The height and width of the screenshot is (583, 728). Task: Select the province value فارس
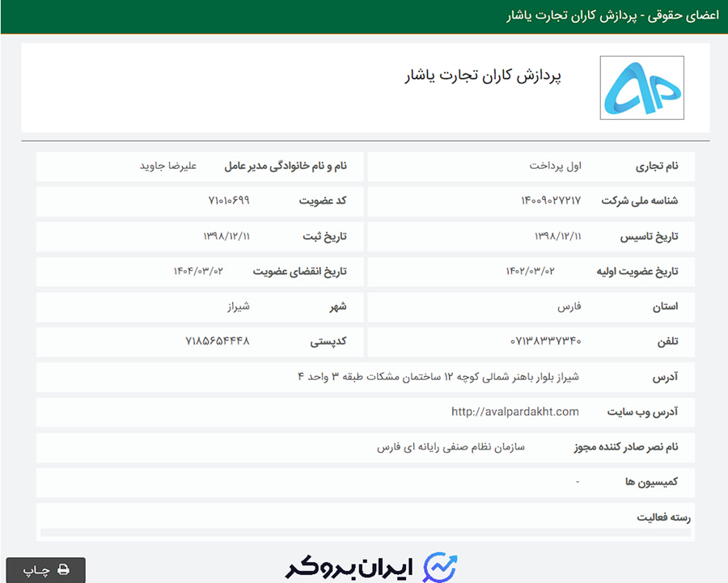pyautogui.click(x=569, y=306)
